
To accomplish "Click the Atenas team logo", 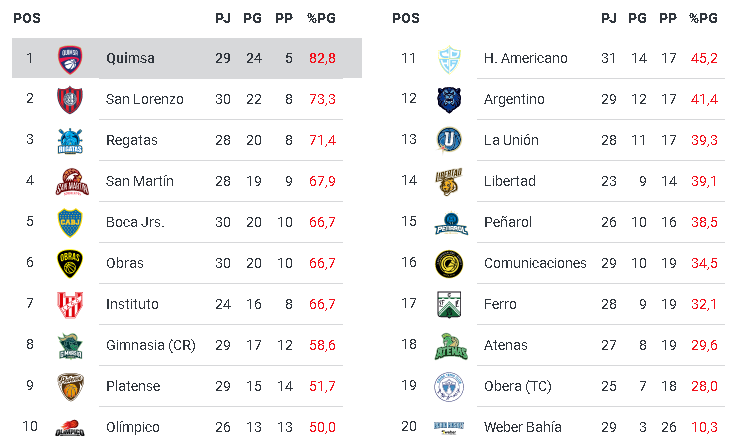I will [449, 345].
